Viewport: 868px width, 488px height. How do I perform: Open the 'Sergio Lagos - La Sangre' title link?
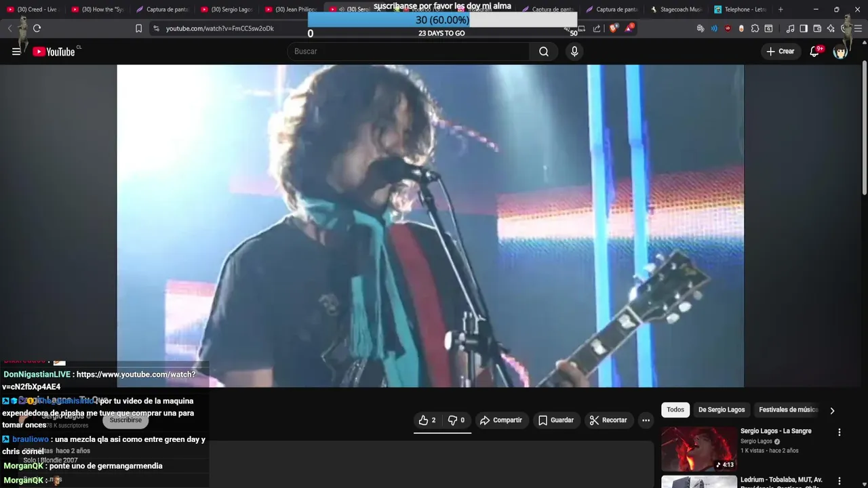[x=776, y=431]
